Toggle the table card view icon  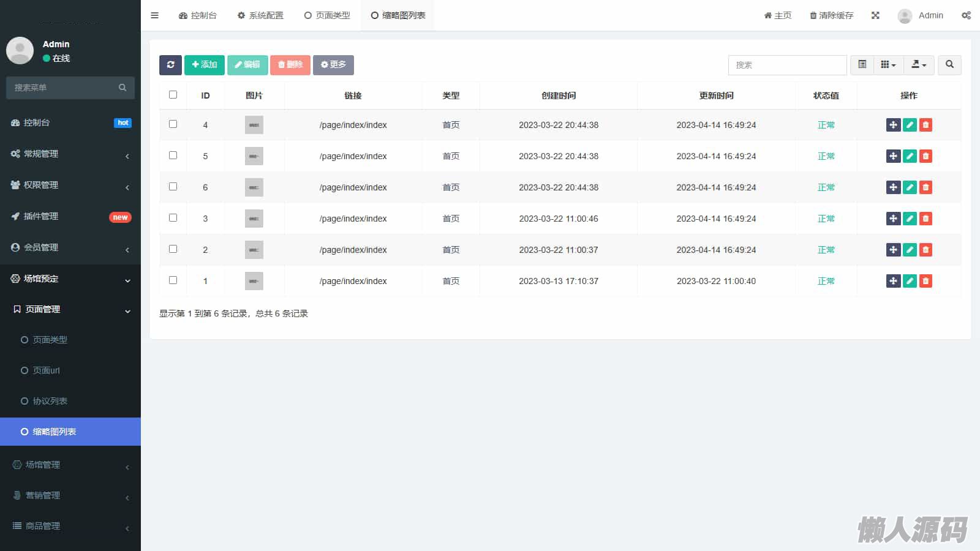pyautogui.click(x=862, y=65)
